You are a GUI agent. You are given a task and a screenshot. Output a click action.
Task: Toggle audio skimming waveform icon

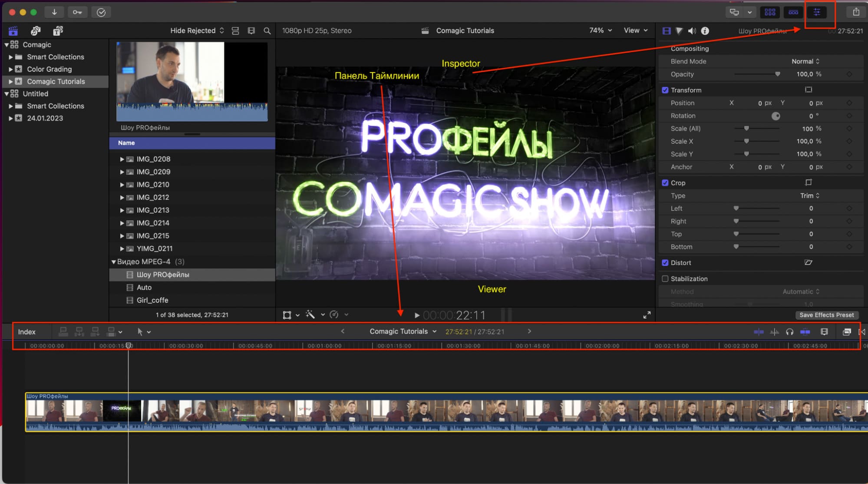(x=774, y=332)
